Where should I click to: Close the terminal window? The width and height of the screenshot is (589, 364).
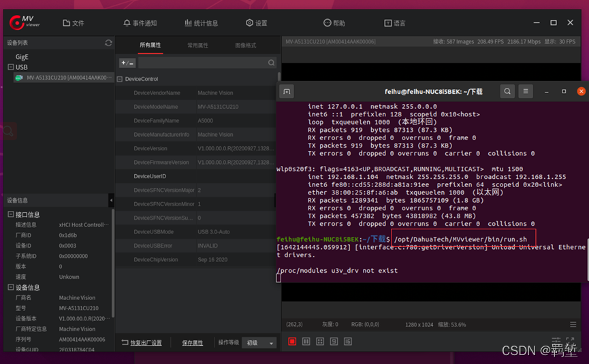tap(581, 91)
